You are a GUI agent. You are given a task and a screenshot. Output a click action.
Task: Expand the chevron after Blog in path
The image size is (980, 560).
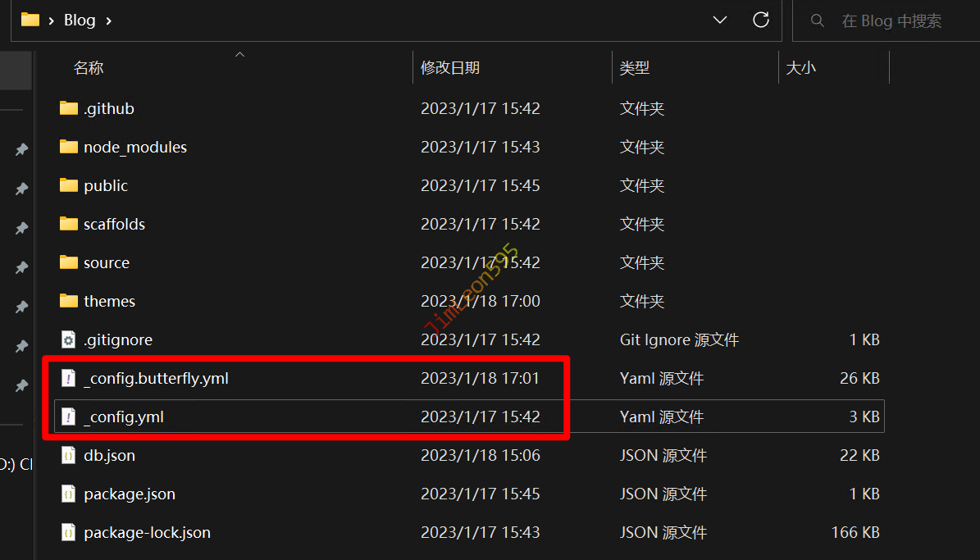click(x=108, y=20)
